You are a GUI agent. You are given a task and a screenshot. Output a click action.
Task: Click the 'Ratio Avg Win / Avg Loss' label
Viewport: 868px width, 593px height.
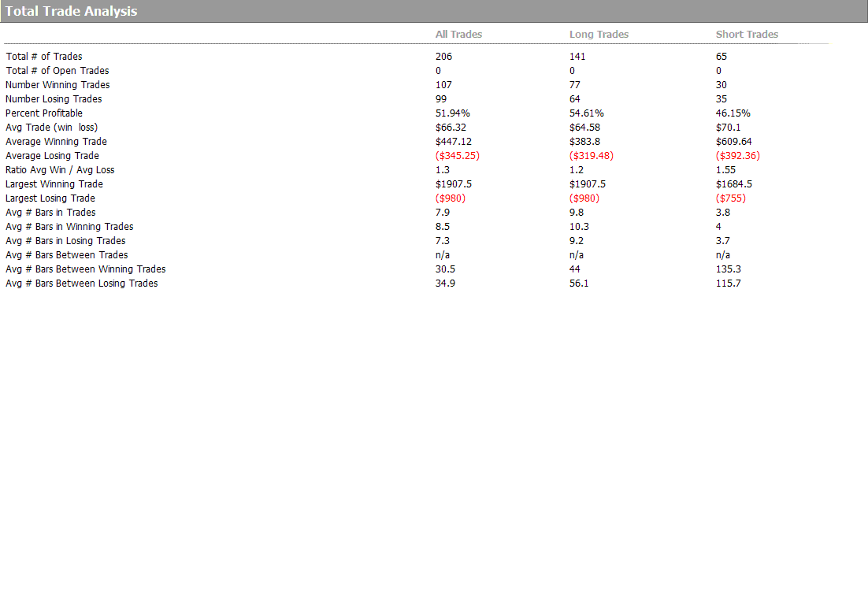click(60, 170)
